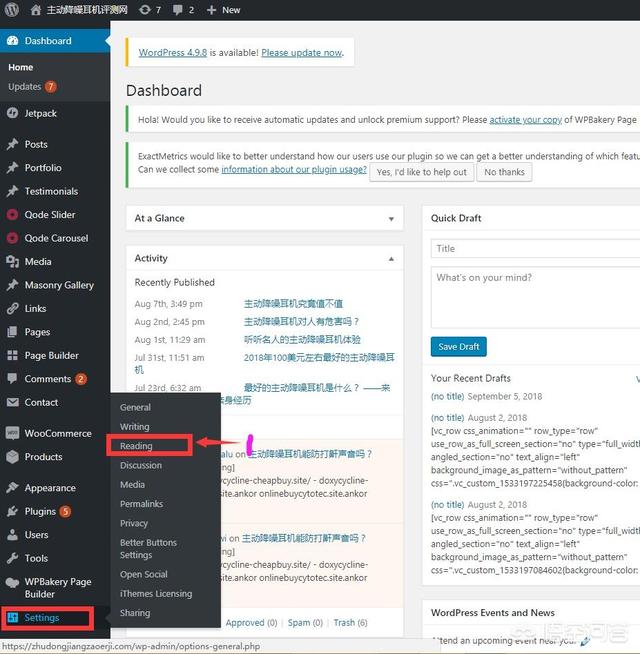Open Sharing settings submenu item
The image size is (640, 654).
(x=135, y=613)
